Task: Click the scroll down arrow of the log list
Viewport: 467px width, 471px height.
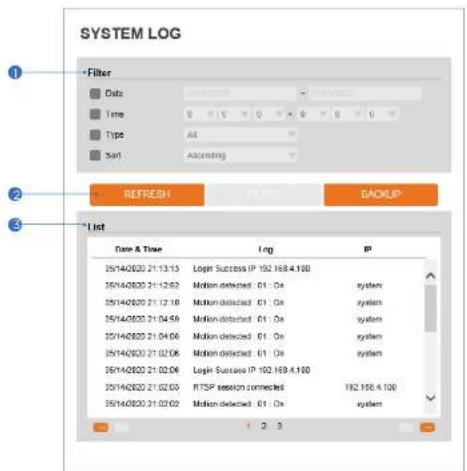Action: [x=430, y=397]
